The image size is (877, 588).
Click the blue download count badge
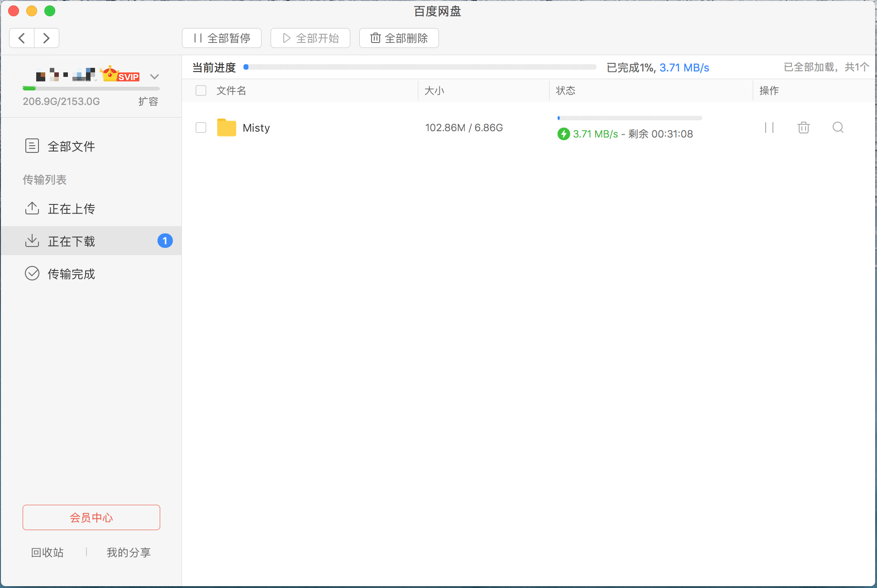(165, 241)
